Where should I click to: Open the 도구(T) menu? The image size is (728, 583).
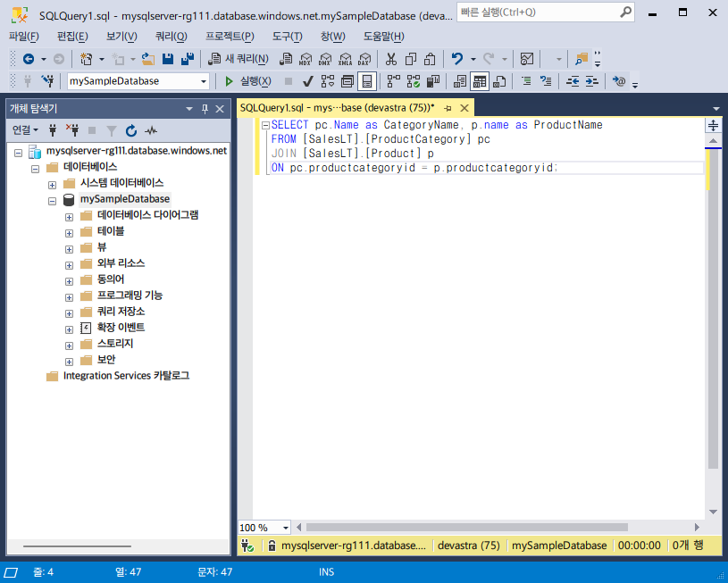[x=288, y=37]
